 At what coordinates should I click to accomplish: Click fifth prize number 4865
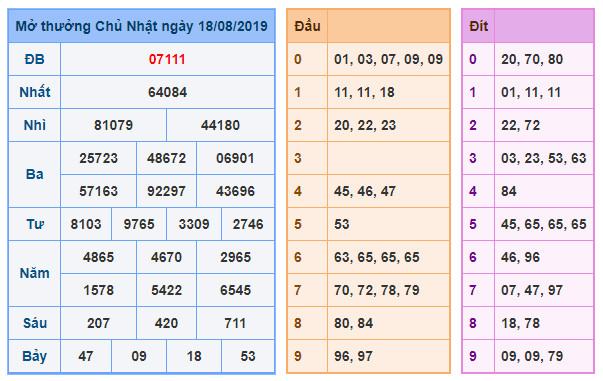click(98, 257)
